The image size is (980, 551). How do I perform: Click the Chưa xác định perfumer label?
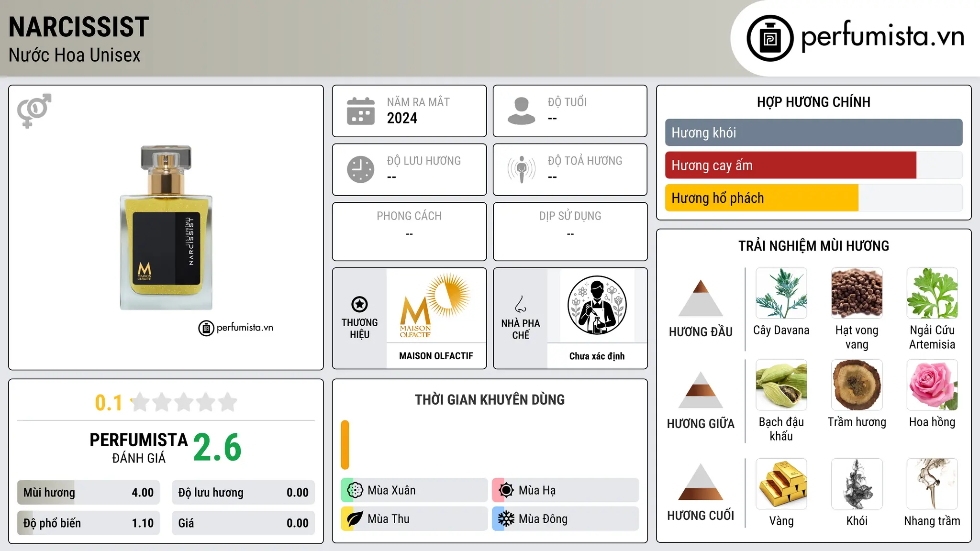[597, 356]
